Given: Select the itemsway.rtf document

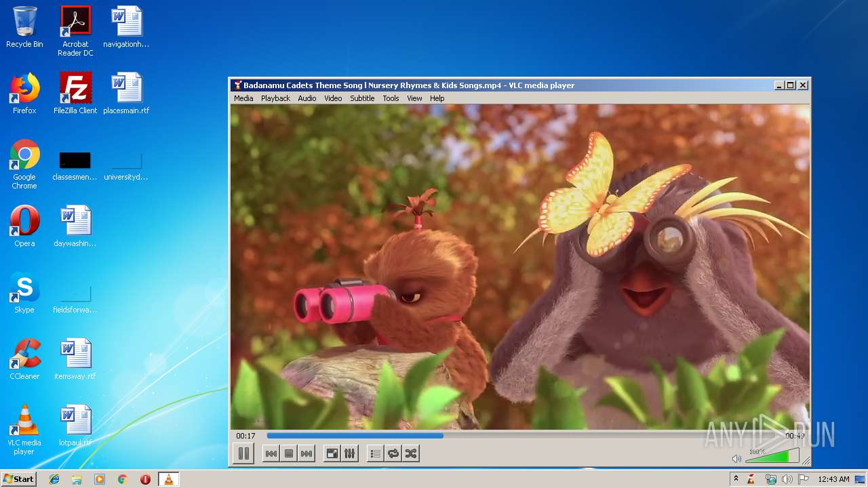Looking at the screenshot, I should [x=75, y=359].
